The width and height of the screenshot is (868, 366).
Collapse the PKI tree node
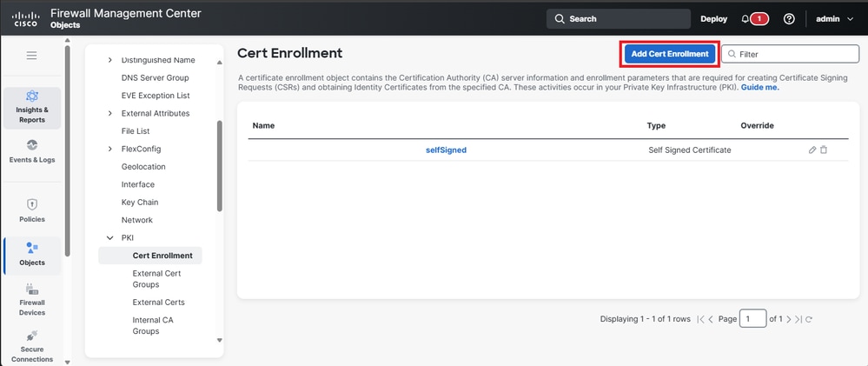pyautogui.click(x=109, y=237)
